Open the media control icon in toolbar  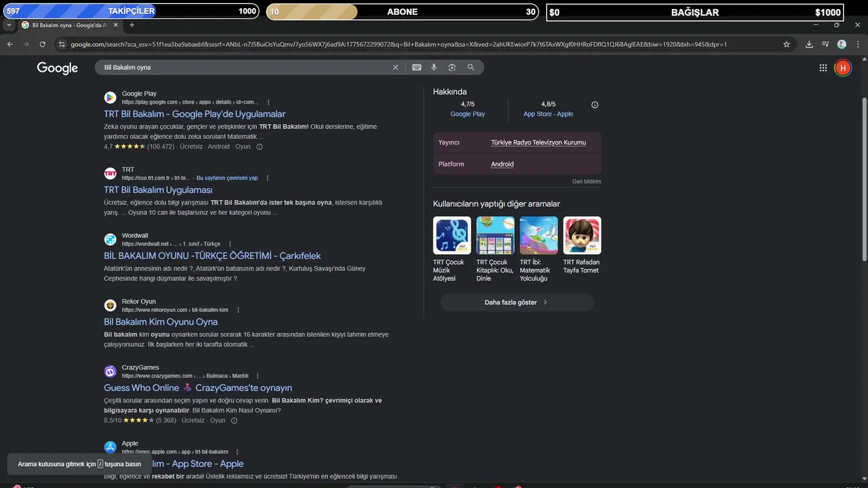(825, 44)
